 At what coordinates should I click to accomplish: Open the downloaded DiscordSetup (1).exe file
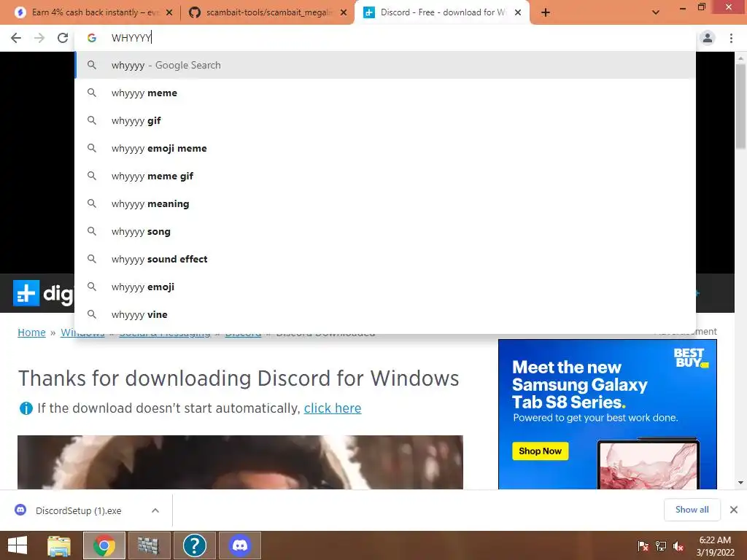79,510
